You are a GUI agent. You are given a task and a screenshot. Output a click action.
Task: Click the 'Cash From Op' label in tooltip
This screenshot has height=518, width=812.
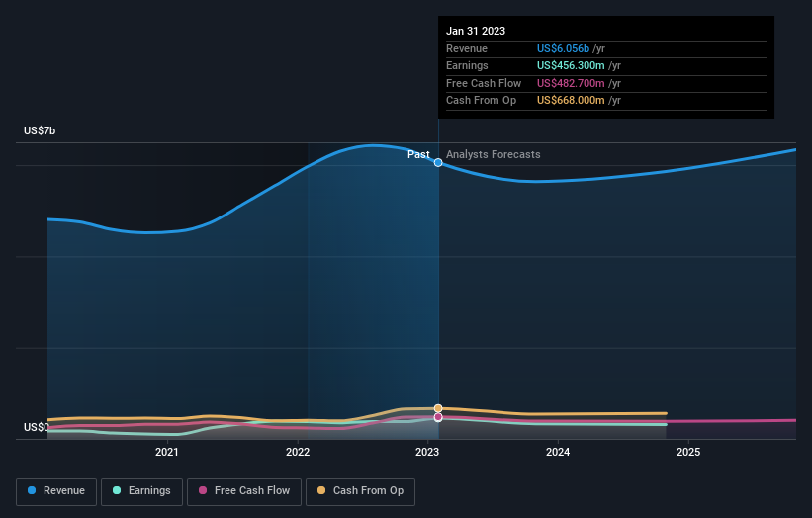(x=481, y=101)
